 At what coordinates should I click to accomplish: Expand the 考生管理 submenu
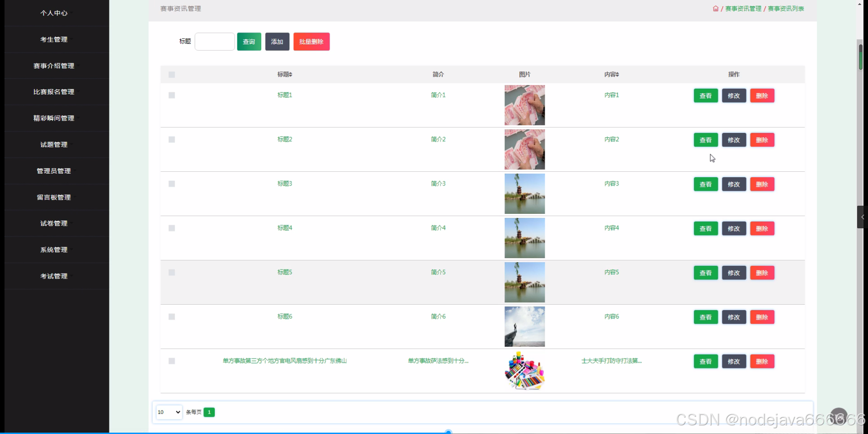54,39
